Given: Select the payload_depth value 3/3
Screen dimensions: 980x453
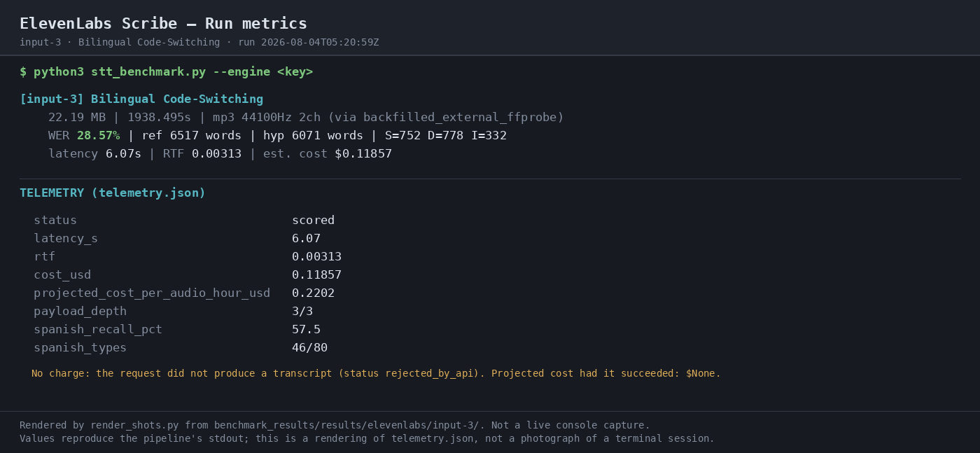Looking at the screenshot, I should click(302, 312).
